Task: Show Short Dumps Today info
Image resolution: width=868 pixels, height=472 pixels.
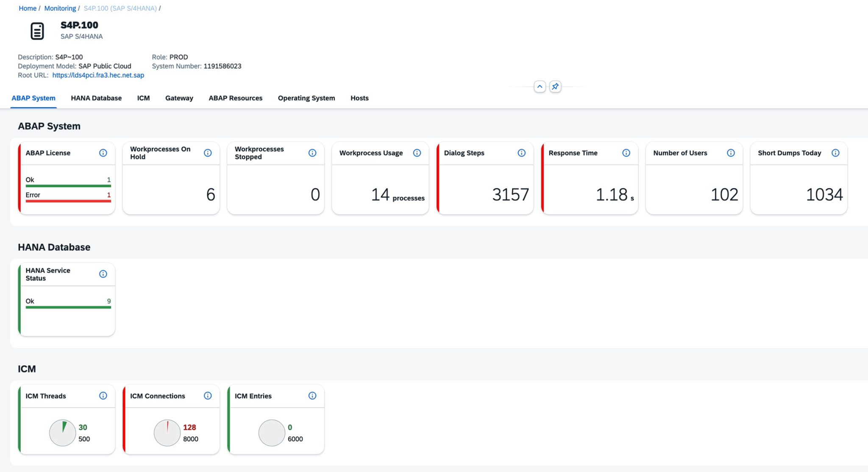Action: tap(835, 153)
